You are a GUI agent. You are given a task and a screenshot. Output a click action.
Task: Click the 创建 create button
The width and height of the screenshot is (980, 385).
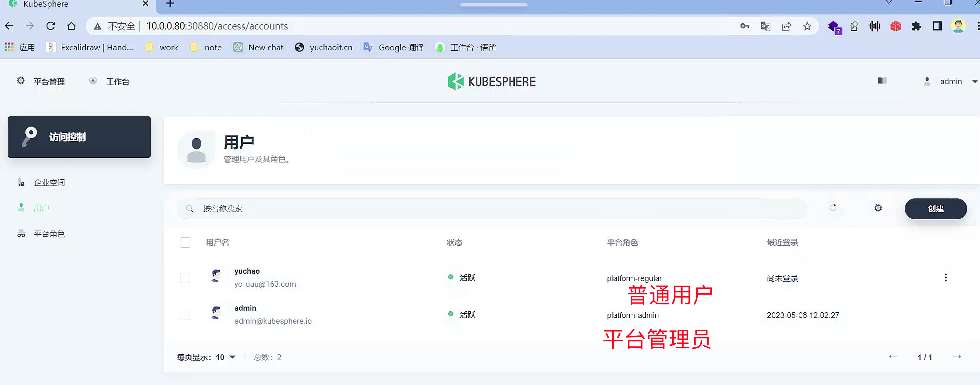point(935,208)
